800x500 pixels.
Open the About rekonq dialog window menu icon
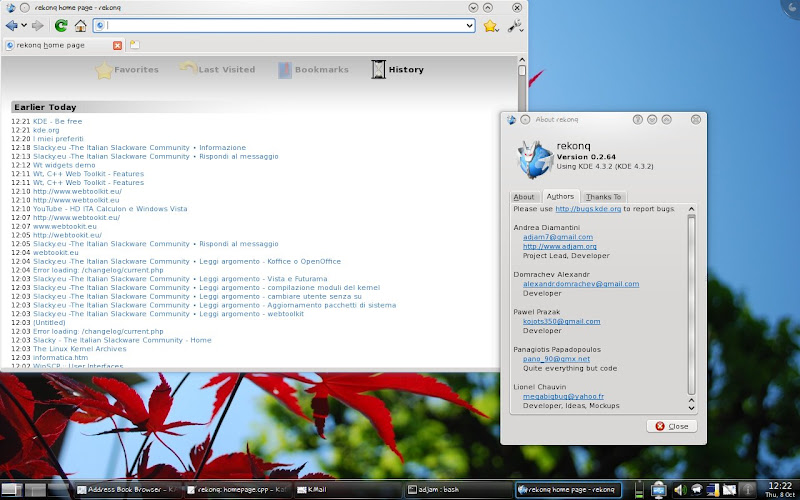[511, 120]
